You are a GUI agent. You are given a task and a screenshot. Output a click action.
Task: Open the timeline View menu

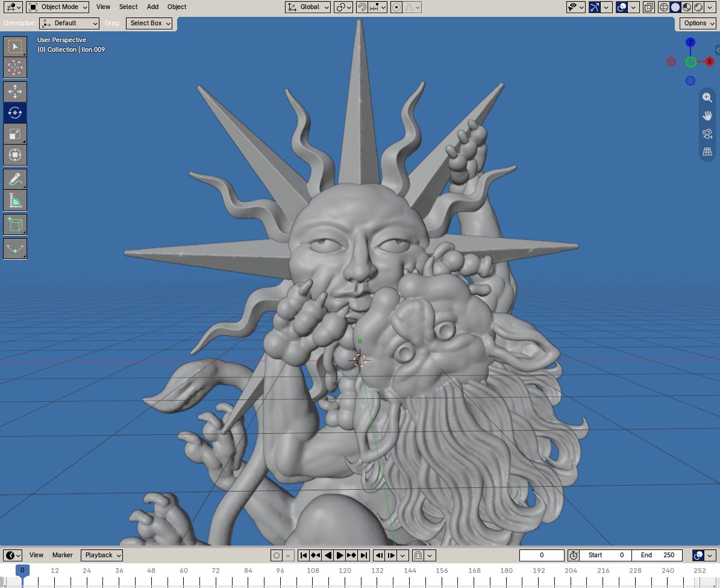pyautogui.click(x=36, y=555)
